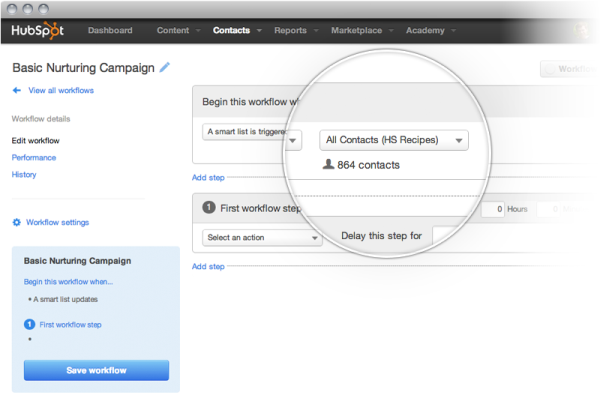Expand the Academy dropdown arrow

[453, 31]
